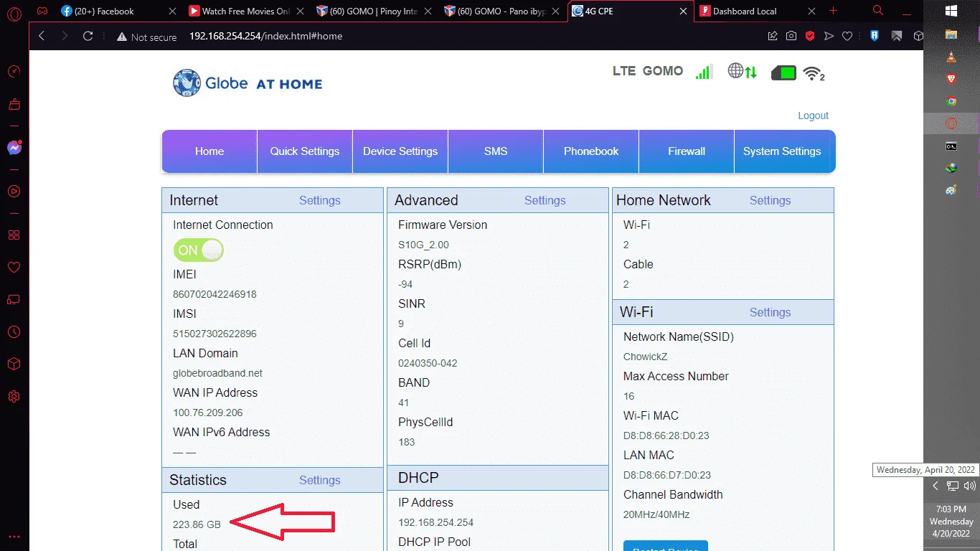Viewport: 980px width, 551px height.
Task: Open GX Control speedometer in sidebar
Action: (x=14, y=72)
